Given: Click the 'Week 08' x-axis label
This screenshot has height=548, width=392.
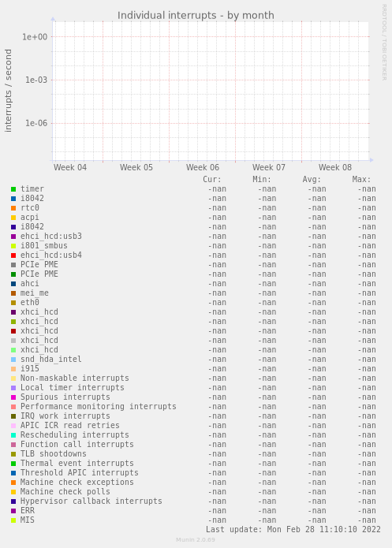Looking at the screenshot, I should coord(335,167).
